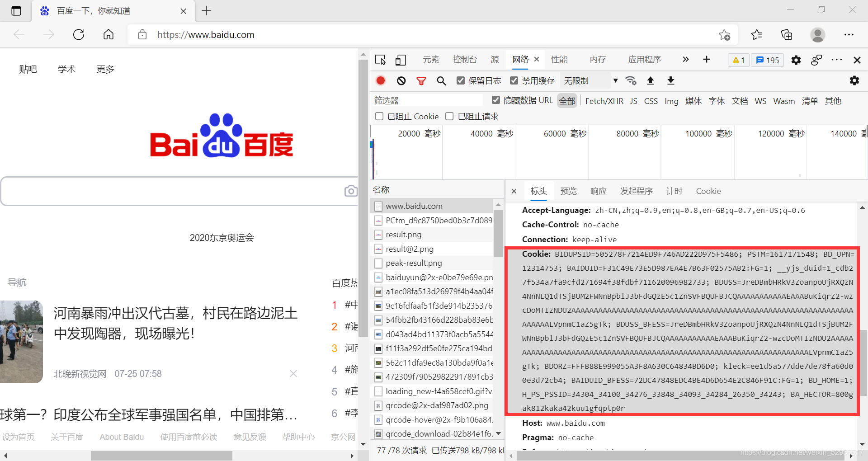Click the browser profile avatar
This screenshot has width=868, height=461.
click(x=817, y=35)
